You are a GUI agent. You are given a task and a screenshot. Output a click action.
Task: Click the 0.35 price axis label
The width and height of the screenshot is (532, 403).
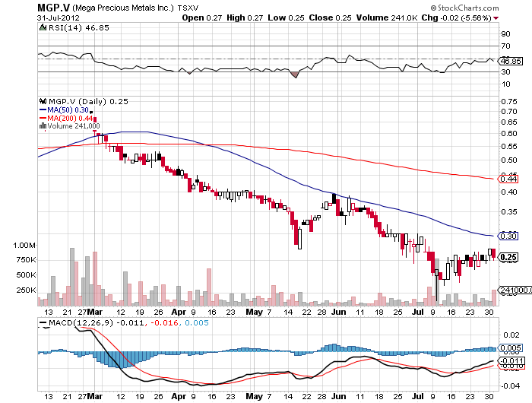[509, 211]
